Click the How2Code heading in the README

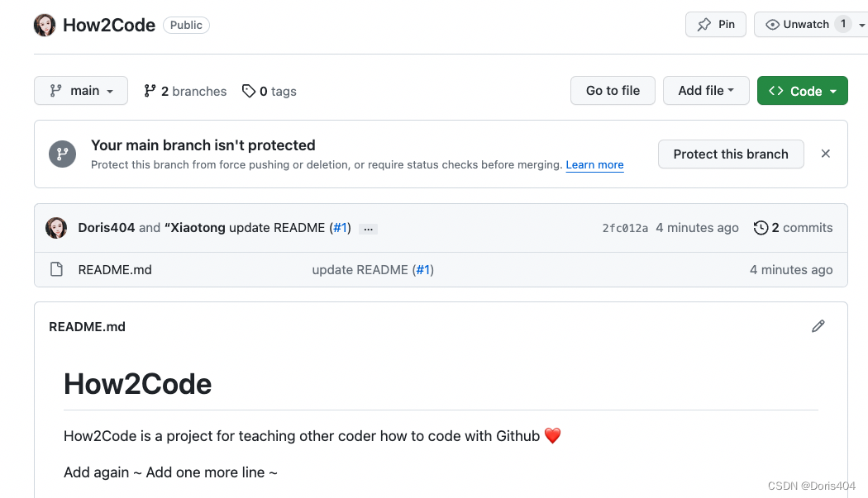click(137, 383)
